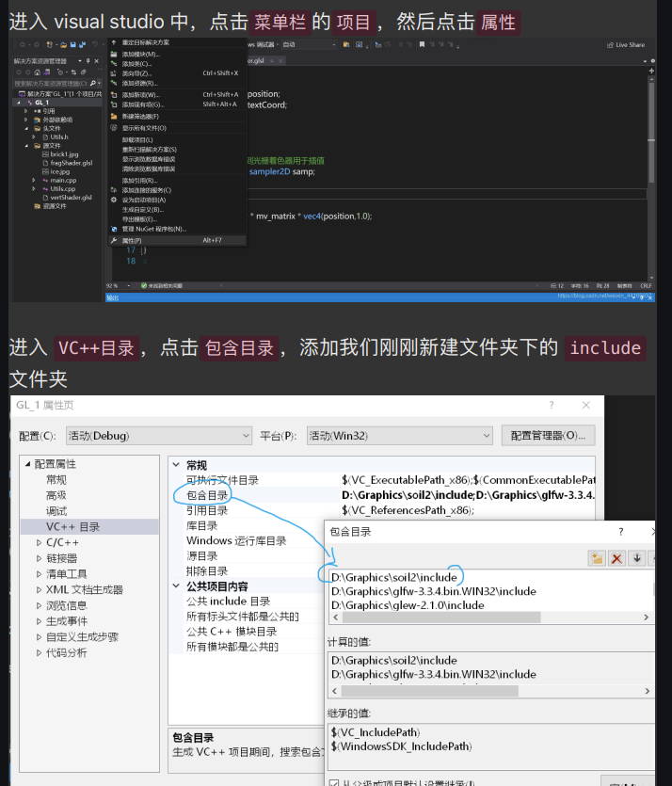Select 显示所有文件(O) in project menu
The width and height of the screenshot is (672, 786).
click(177, 128)
